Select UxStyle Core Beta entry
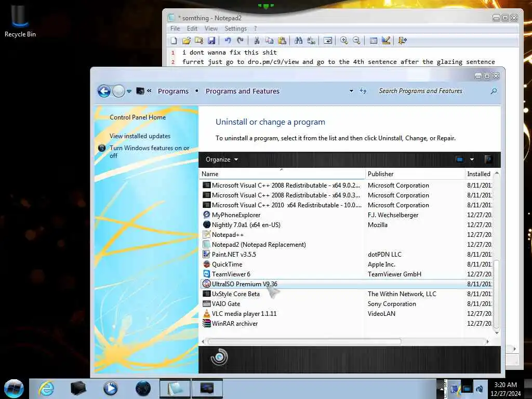This screenshot has height=399, width=532. point(347,294)
